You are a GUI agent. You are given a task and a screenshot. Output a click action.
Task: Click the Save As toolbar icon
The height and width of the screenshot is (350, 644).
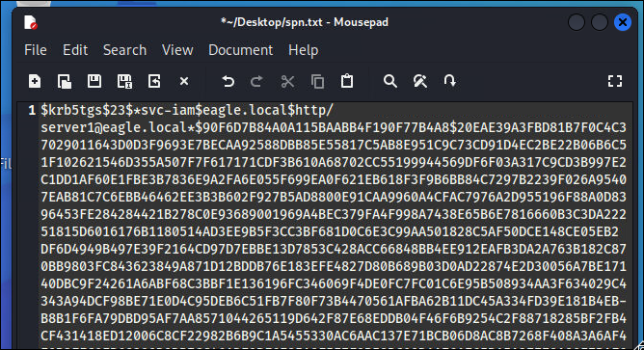click(124, 81)
